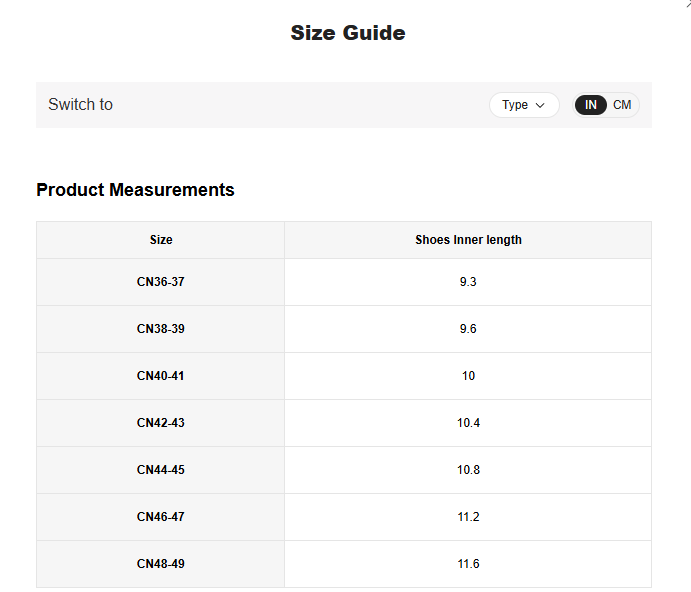Select the CN36-37 size row

click(x=161, y=282)
